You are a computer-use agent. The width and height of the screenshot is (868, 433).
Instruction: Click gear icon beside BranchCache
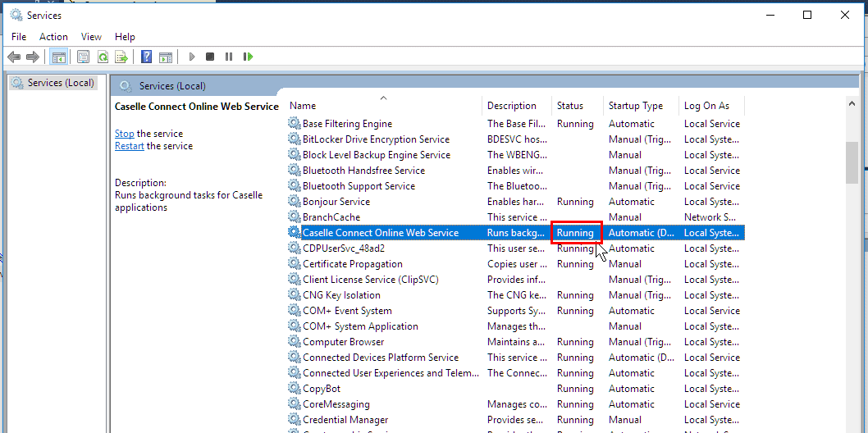click(294, 217)
